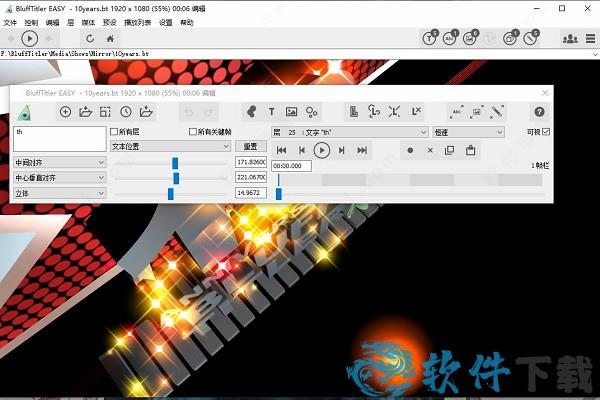Jump to the first keyframe
Screen dimensions: 600x400
282,150
